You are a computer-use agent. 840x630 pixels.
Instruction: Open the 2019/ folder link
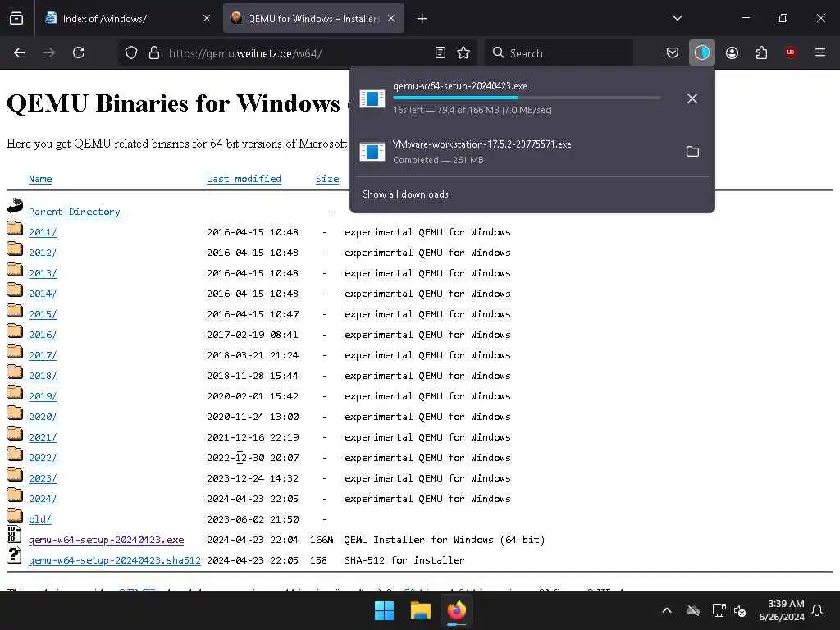(x=43, y=396)
